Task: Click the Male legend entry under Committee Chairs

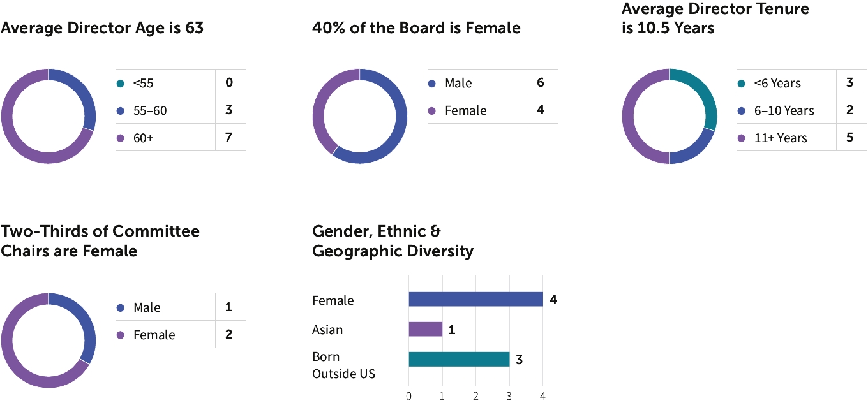Action: [147, 307]
